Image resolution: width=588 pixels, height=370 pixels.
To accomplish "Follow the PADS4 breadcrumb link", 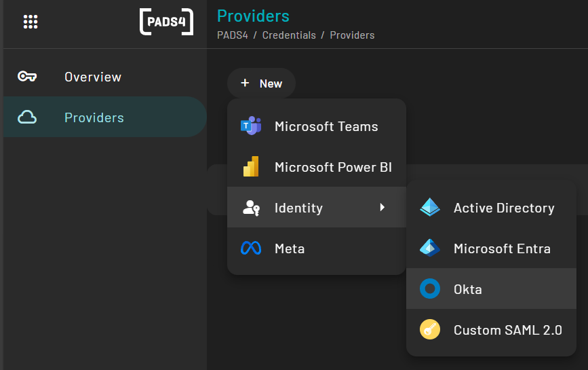I will (233, 35).
